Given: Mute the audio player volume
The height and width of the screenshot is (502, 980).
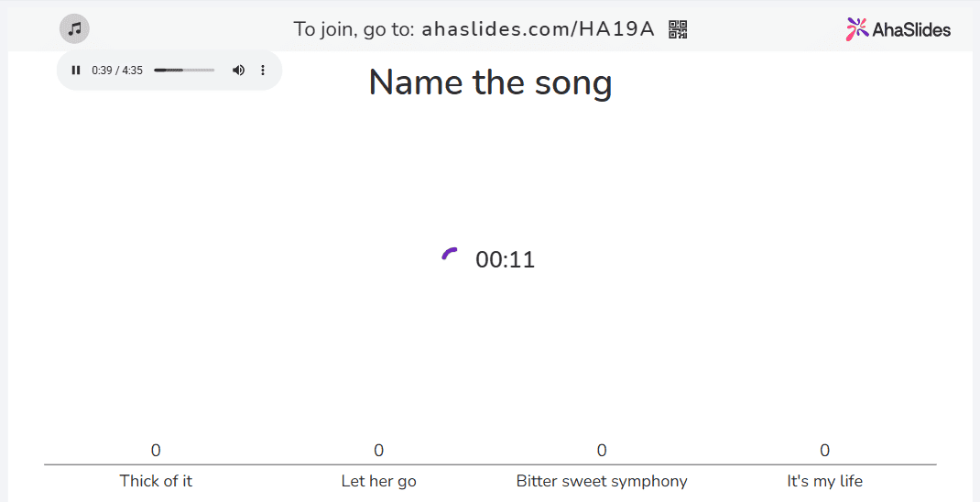Looking at the screenshot, I should pyautogui.click(x=238, y=70).
